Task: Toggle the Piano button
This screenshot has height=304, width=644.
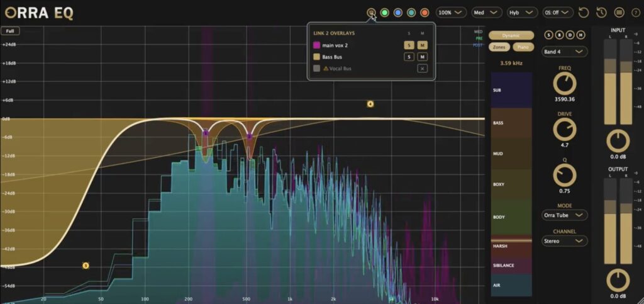Action: pyautogui.click(x=523, y=47)
